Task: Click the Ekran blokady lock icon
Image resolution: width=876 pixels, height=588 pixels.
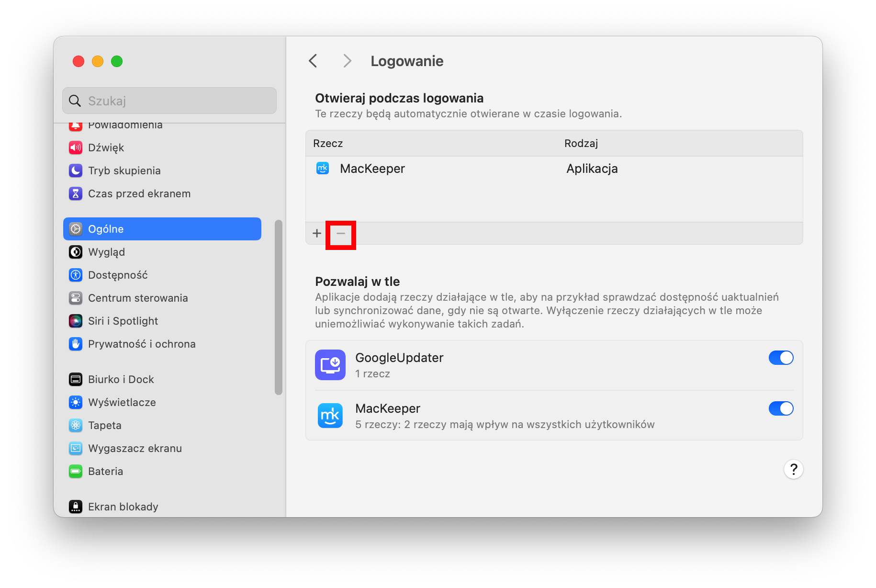Action: (x=76, y=507)
